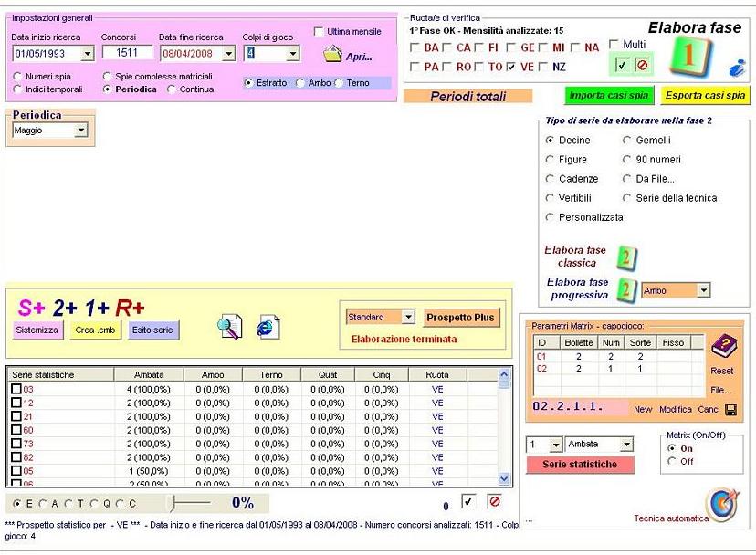
Task: Select Numeri spia radio button
Action: click(18, 76)
